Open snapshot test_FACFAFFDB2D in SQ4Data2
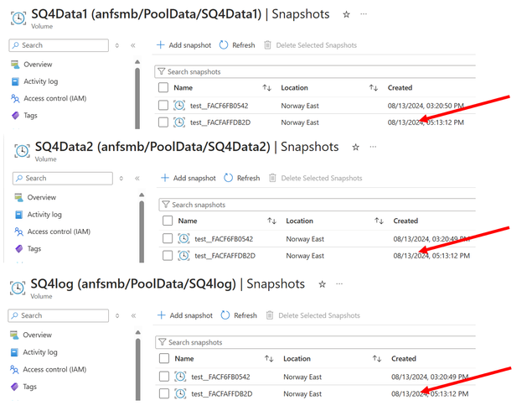 pos(225,256)
